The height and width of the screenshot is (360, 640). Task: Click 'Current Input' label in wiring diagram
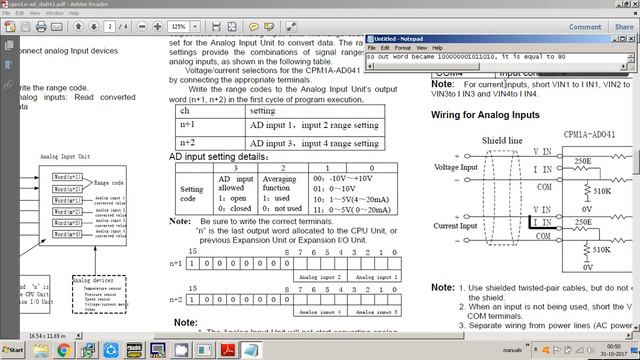coord(455,226)
